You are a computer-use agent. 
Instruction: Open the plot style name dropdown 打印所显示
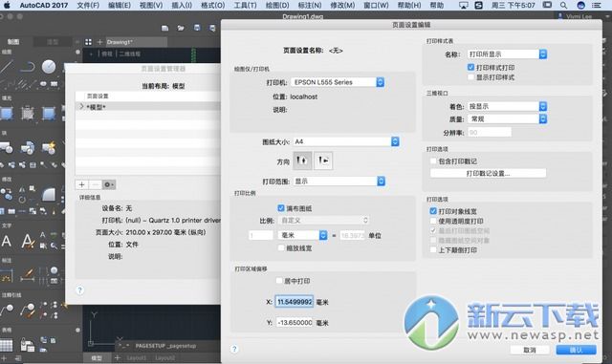tap(507, 54)
